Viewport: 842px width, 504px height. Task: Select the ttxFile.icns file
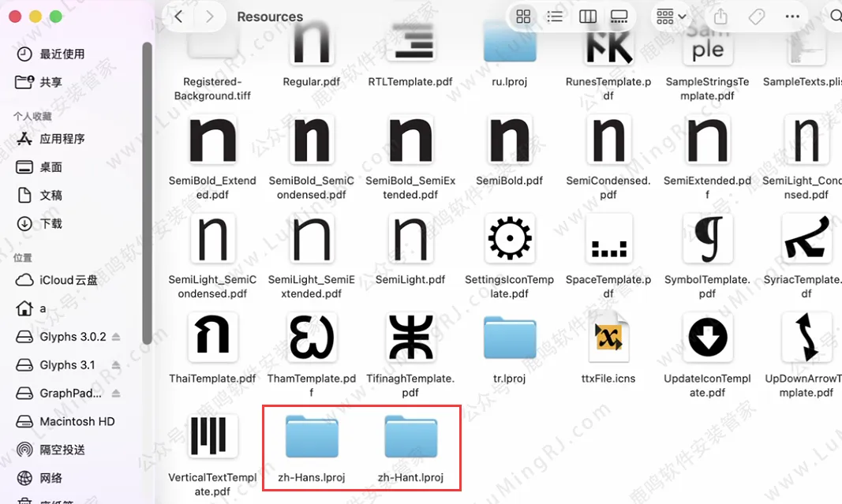(608, 338)
